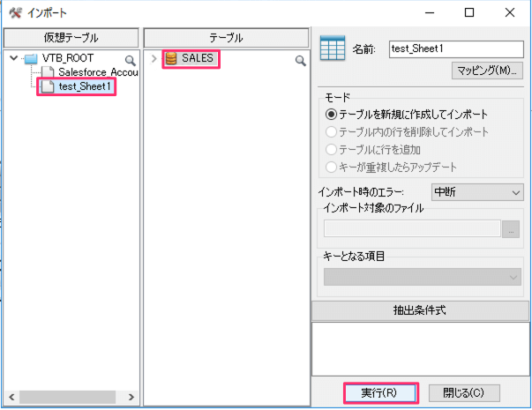Select the VTB_ROOT tree label
Screen dimensions: 532x410
coord(68,58)
